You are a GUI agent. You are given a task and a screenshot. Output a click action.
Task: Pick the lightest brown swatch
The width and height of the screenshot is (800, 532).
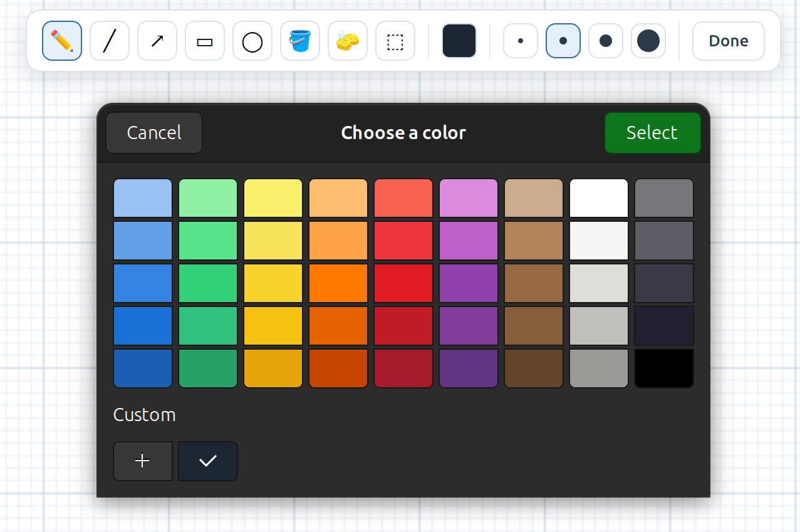pyautogui.click(x=534, y=198)
